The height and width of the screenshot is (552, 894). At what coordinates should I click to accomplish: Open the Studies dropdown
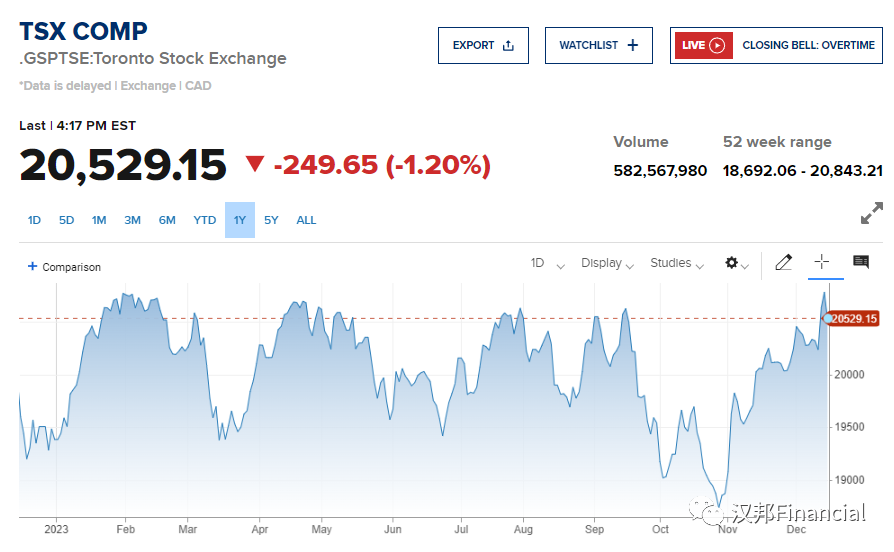tap(677, 263)
